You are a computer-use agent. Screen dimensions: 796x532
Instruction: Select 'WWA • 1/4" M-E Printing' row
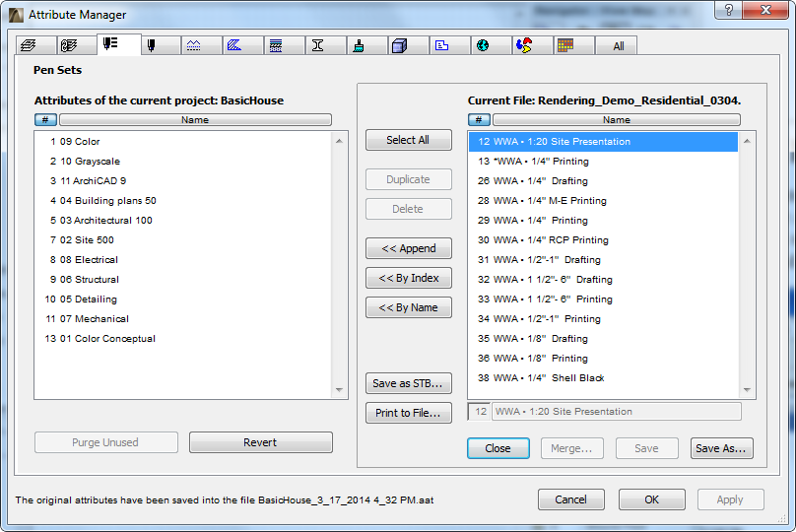603,201
